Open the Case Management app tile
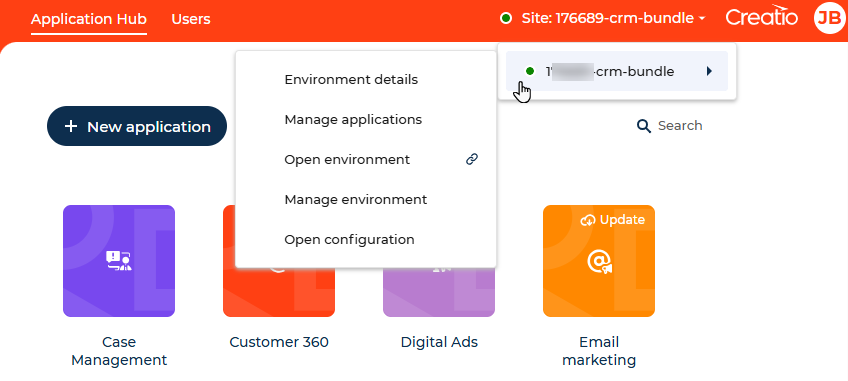This screenshot has height=381, width=848. click(x=119, y=261)
